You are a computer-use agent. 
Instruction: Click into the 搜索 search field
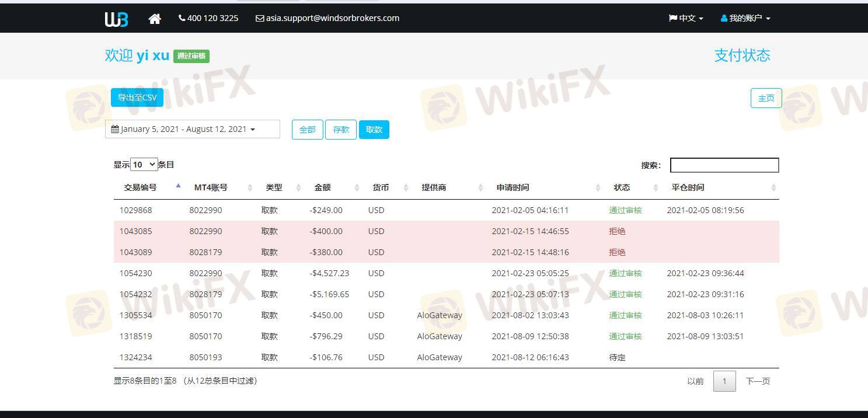pos(724,165)
